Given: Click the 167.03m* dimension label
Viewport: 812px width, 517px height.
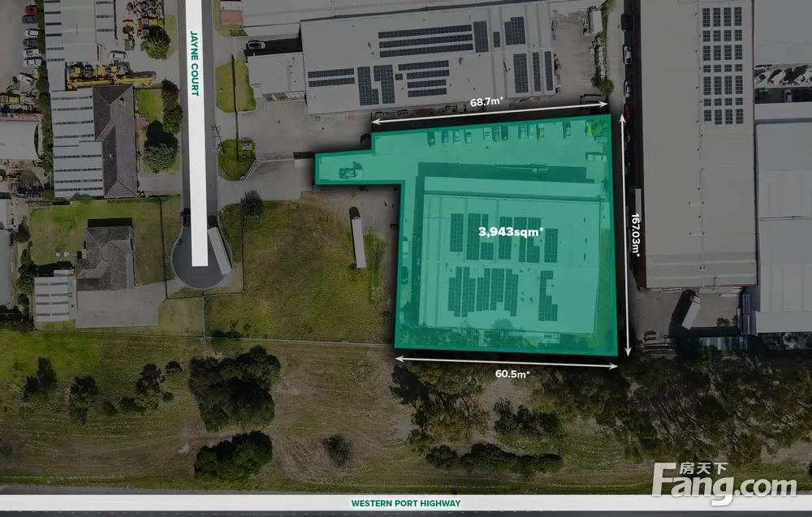Looking at the screenshot, I should 637,235.
